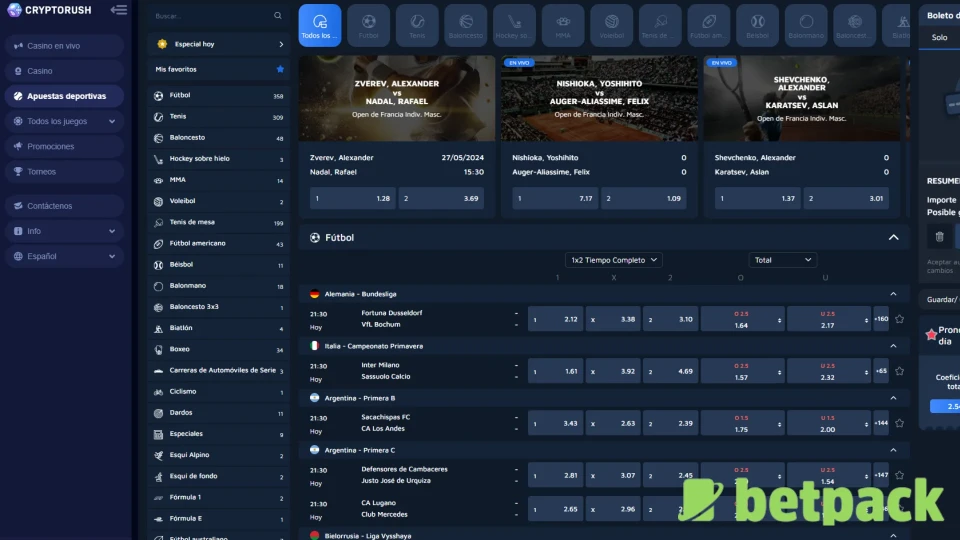Select Dardos in the sports list
Image resolution: width=960 pixels, height=540 pixels.
click(219, 413)
